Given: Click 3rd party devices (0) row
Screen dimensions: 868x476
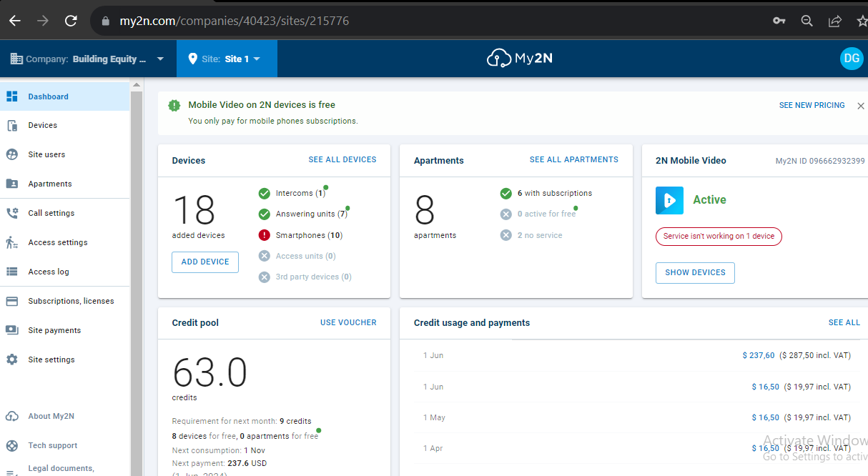Looking at the screenshot, I should pos(305,277).
